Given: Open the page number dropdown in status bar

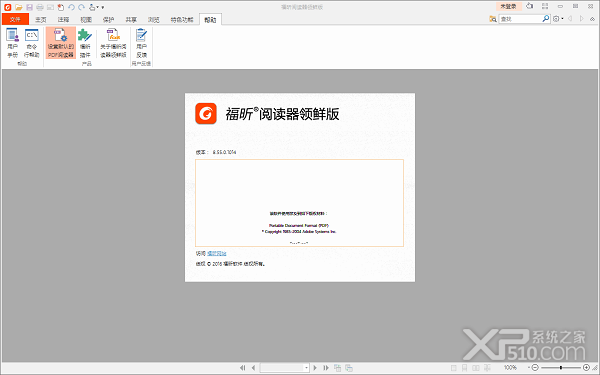Looking at the screenshot, I should [x=306, y=368].
